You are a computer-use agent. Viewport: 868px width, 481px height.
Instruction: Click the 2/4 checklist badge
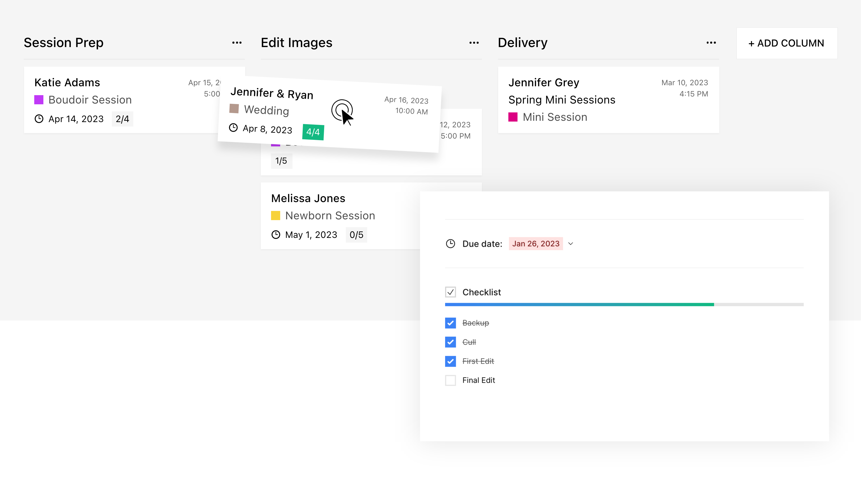click(123, 120)
